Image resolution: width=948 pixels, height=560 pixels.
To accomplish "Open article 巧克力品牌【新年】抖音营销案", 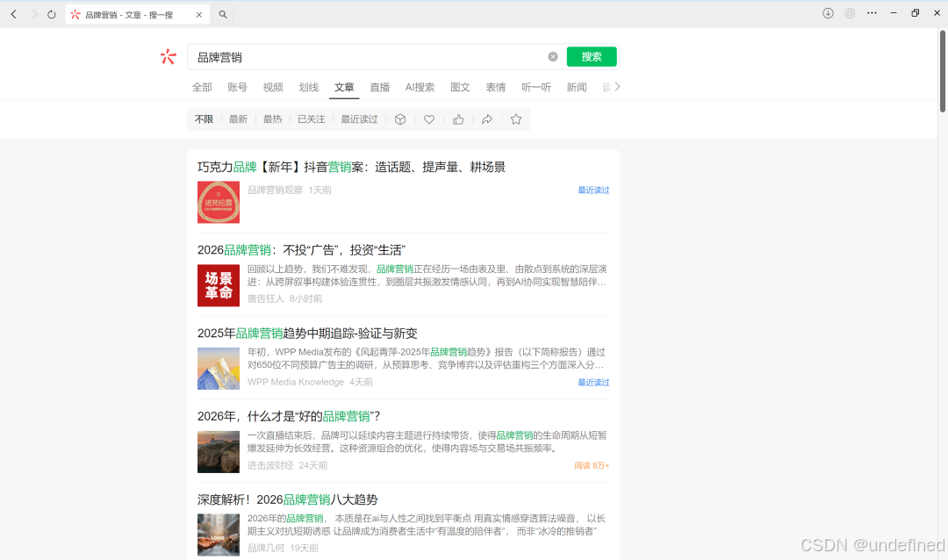I will [x=351, y=167].
